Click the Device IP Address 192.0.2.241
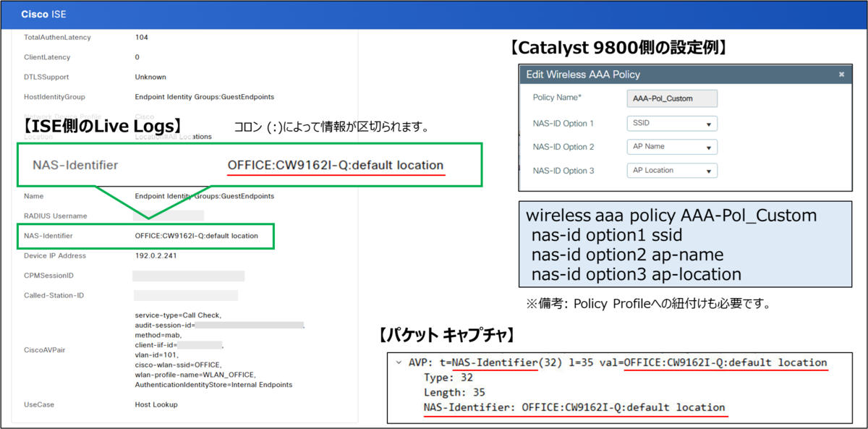 (x=156, y=255)
